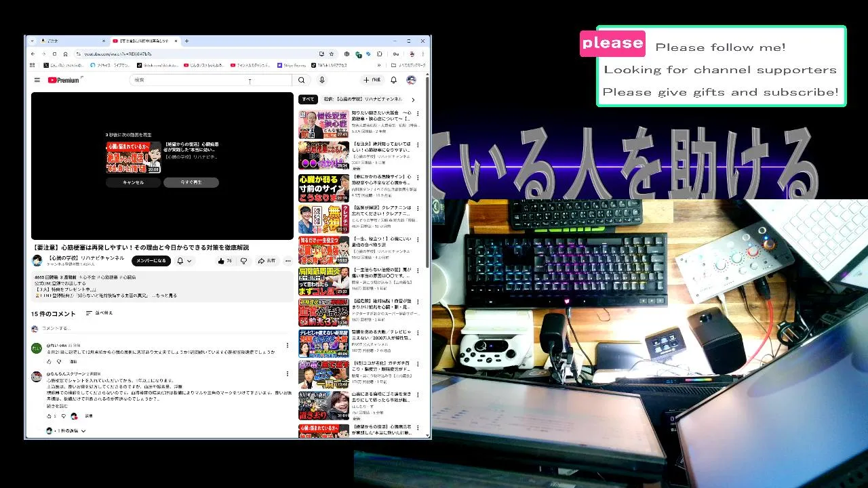Open the account avatar menu

coord(411,80)
